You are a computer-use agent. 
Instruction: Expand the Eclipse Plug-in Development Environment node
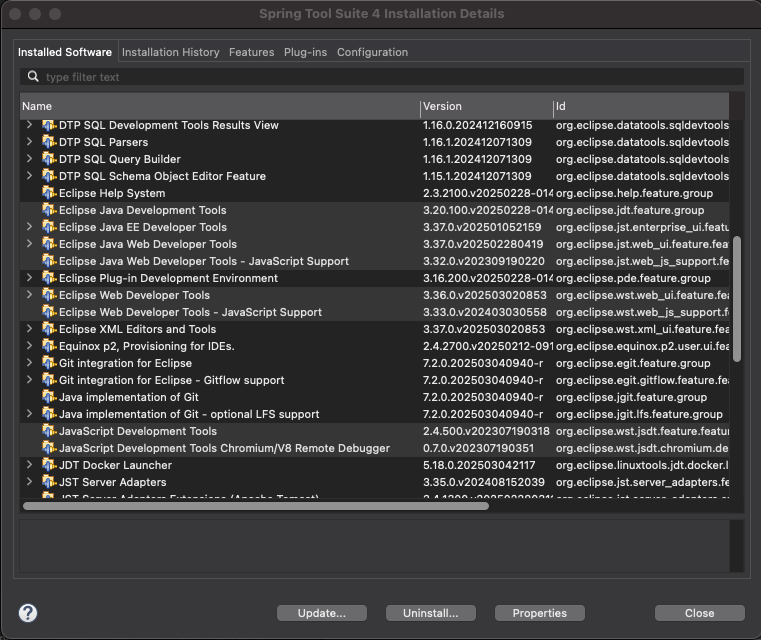[x=30, y=278]
